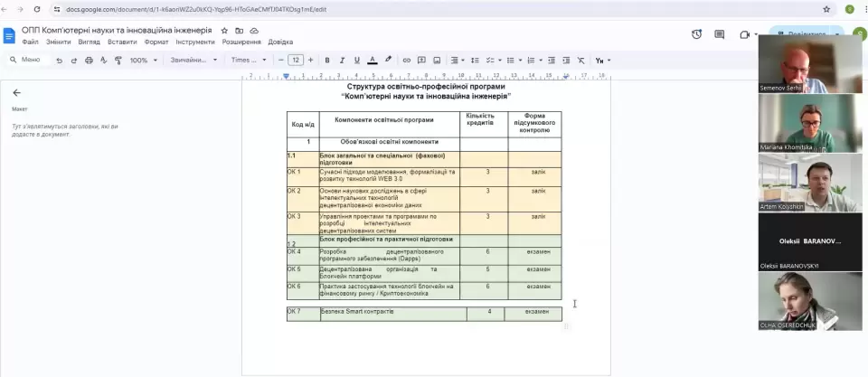Insert an image using the image icon
The image size is (868, 377).
click(x=437, y=61)
